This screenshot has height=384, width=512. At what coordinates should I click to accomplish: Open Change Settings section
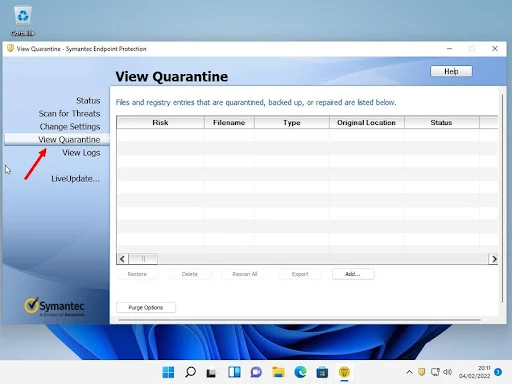pyautogui.click(x=70, y=127)
